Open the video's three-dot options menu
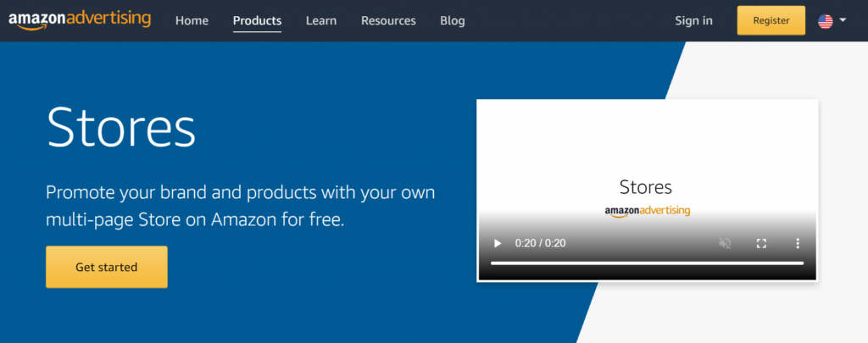 click(x=797, y=243)
